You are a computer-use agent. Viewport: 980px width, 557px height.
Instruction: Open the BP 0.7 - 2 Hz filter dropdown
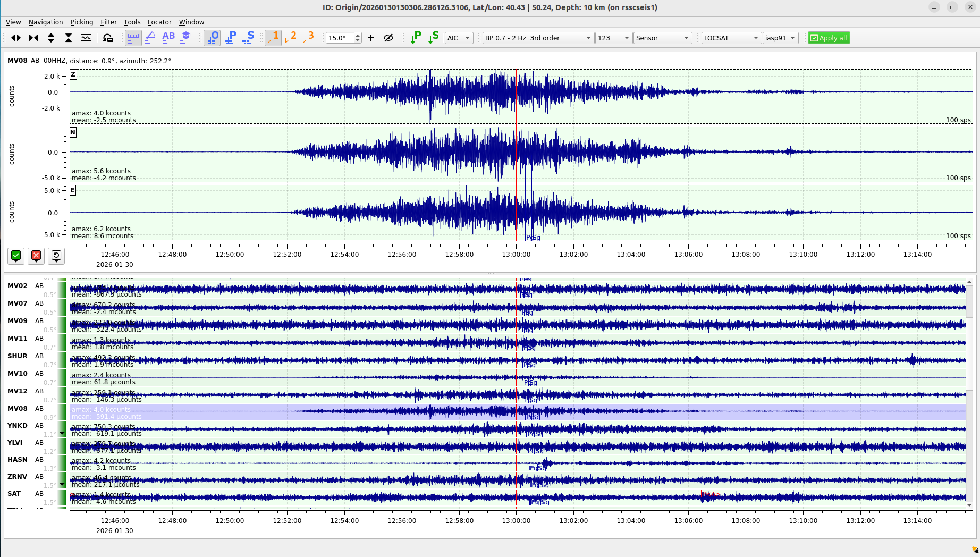tap(538, 38)
